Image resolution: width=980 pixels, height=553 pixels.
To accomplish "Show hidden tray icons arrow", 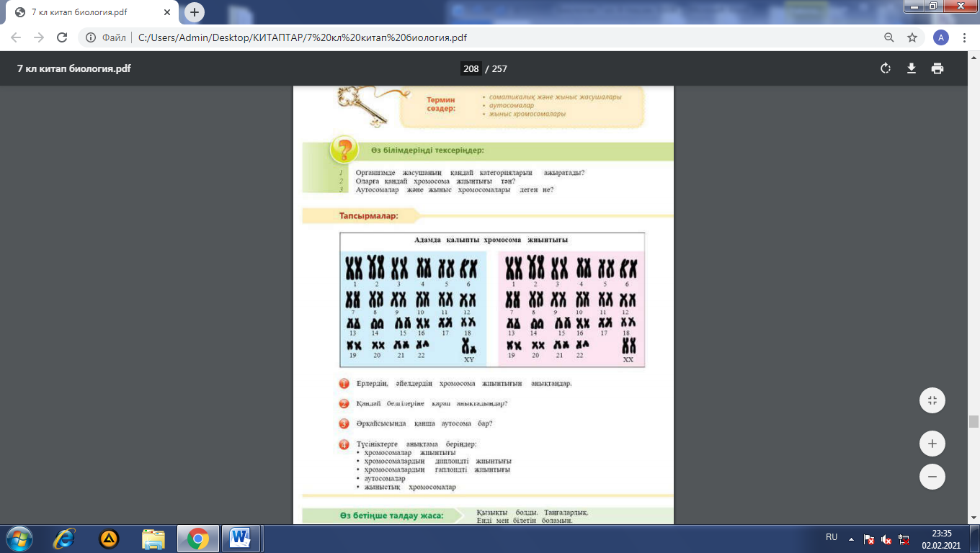I will [x=851, y=538].
